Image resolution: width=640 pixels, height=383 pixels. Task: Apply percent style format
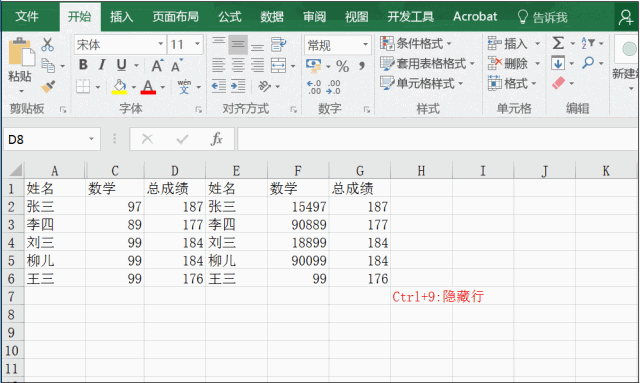[342, 66]
